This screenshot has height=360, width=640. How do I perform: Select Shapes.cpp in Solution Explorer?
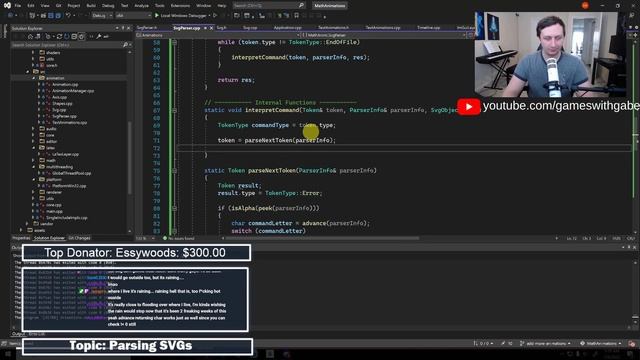[x=62, y=103]
